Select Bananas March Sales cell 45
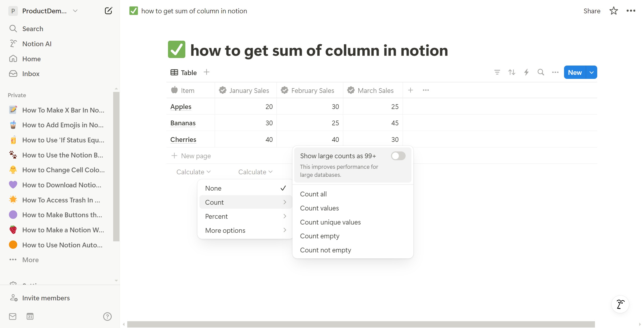The width and height of the screenshot is (644, 328). coord(373,123)
